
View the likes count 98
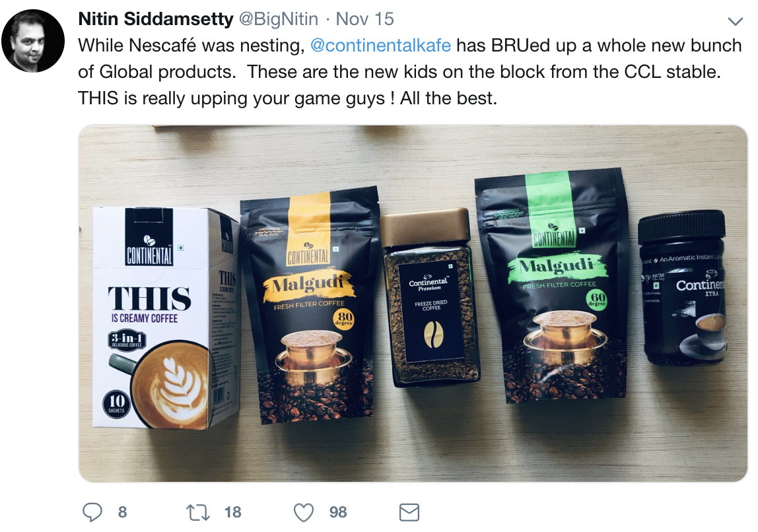pyautogui.click(x=338, y=512)
